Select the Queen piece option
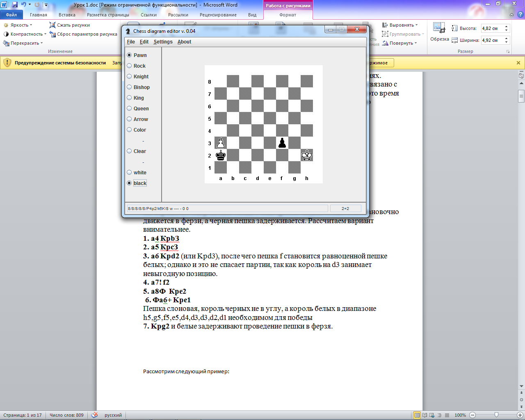525x420 pixels. [130, 109]
